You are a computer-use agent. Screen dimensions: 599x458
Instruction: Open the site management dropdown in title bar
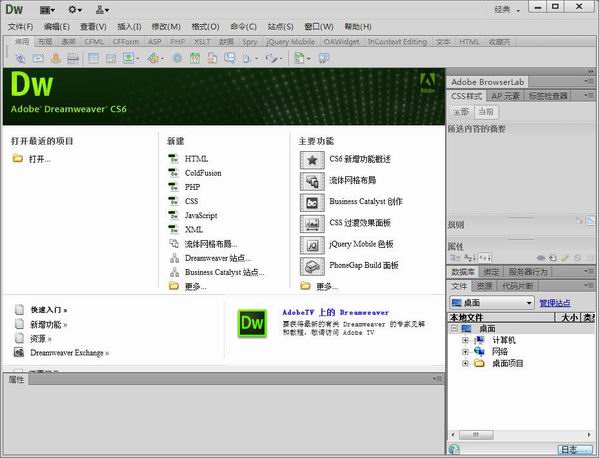pos(102,10)
